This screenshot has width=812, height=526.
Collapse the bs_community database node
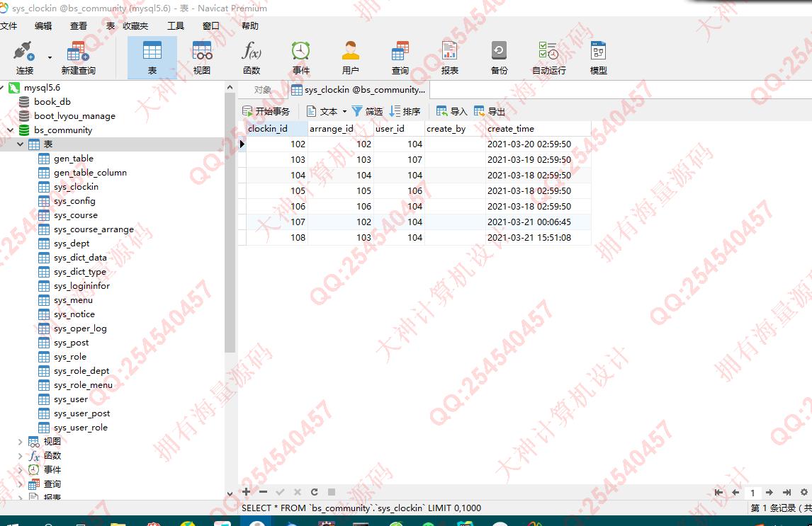11,130
